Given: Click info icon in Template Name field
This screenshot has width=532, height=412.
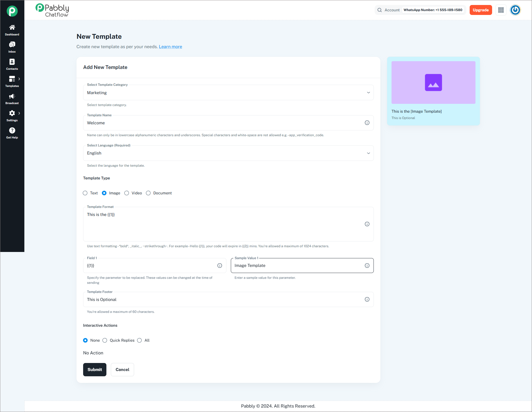Looking at the screenshot, I should pos(367,123).
